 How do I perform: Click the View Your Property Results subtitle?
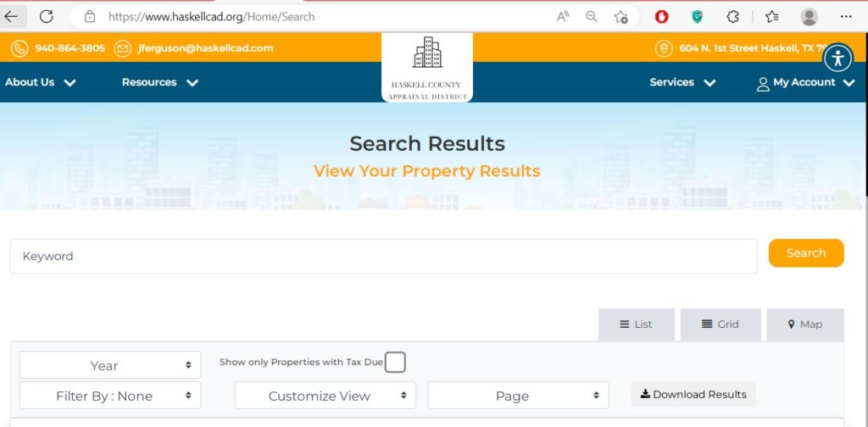(427, 171)
